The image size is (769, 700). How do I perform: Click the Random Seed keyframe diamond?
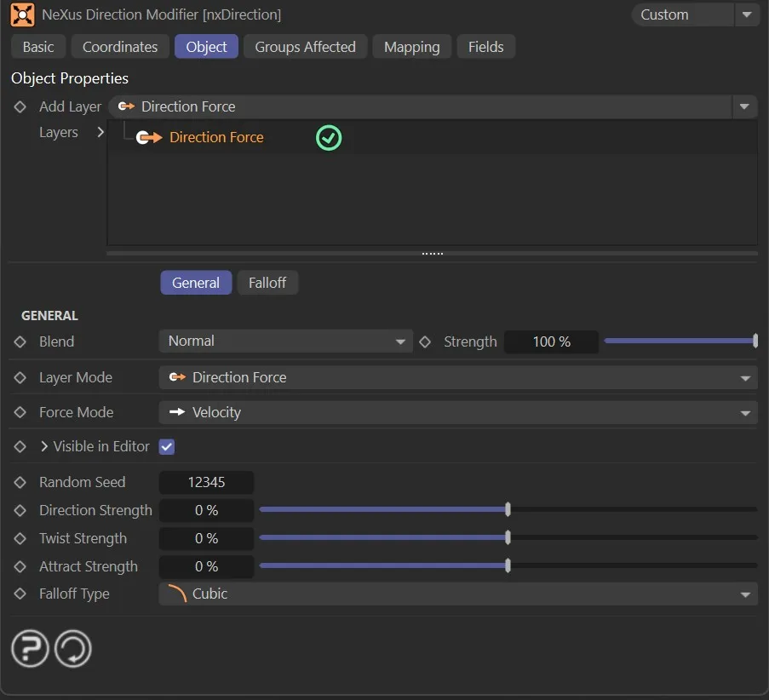click(x=20, y=482)
